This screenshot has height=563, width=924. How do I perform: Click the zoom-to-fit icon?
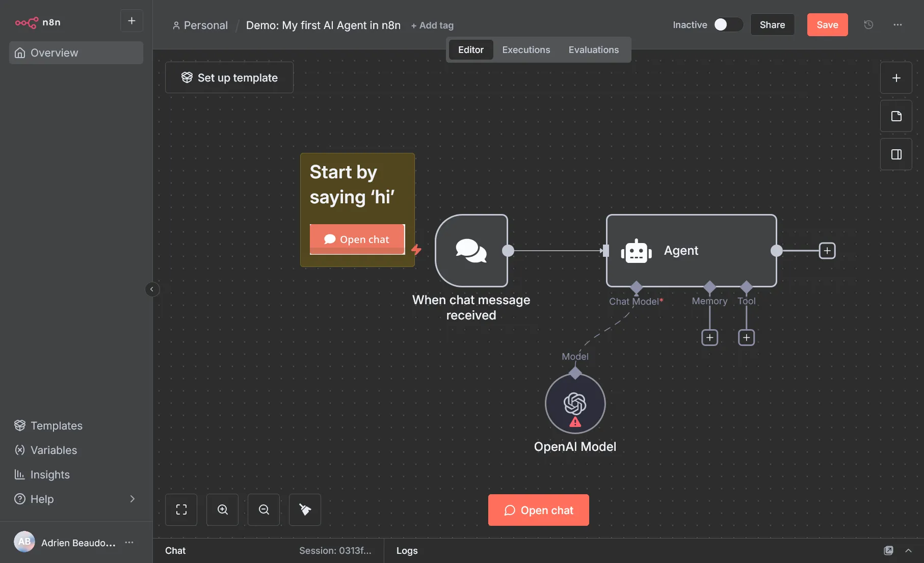181,510
